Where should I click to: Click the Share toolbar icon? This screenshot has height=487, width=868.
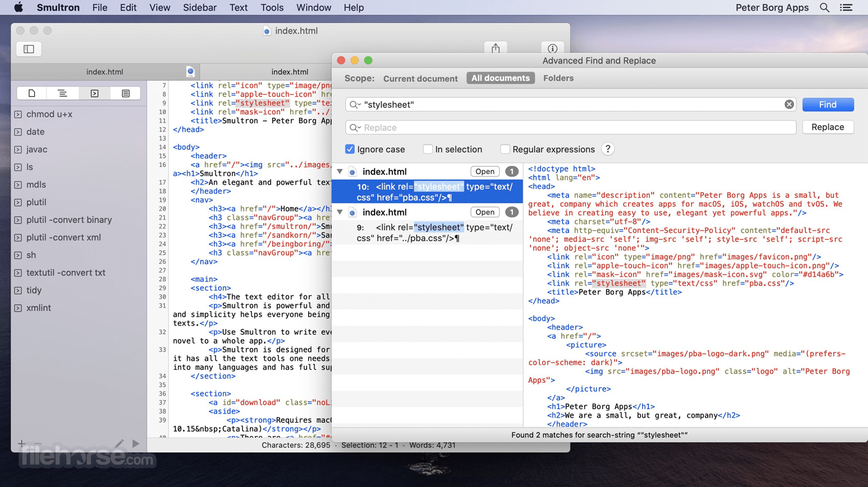[495, 48]
